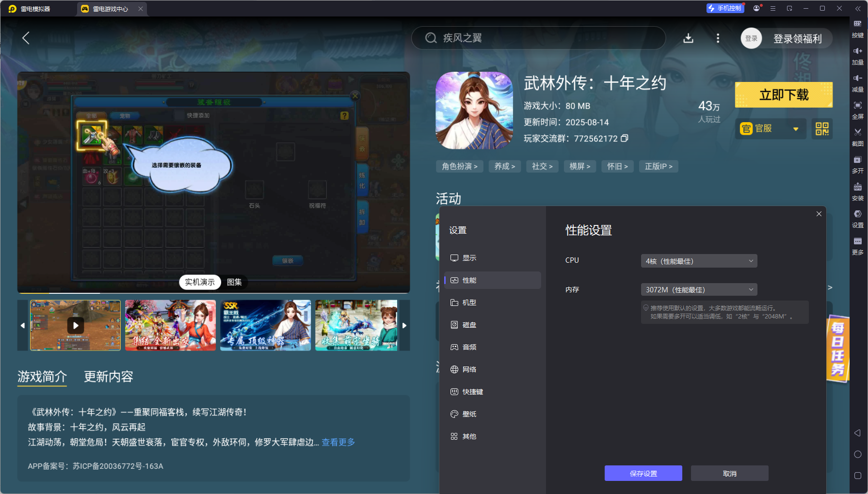Close the 雷电游戏中心 tab
The height and width of the screenshot is (494, 868).
[141, 9]
